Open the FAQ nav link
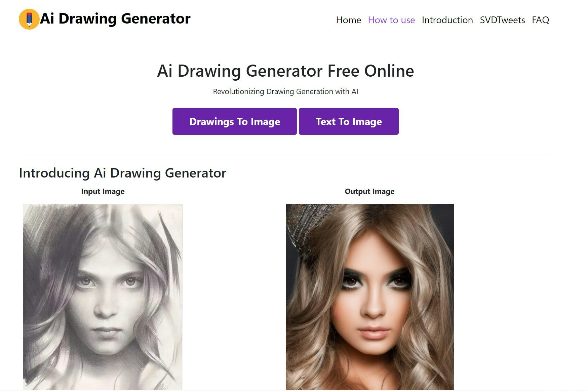This screenshot has height=391, width=588. coord(540,20)
